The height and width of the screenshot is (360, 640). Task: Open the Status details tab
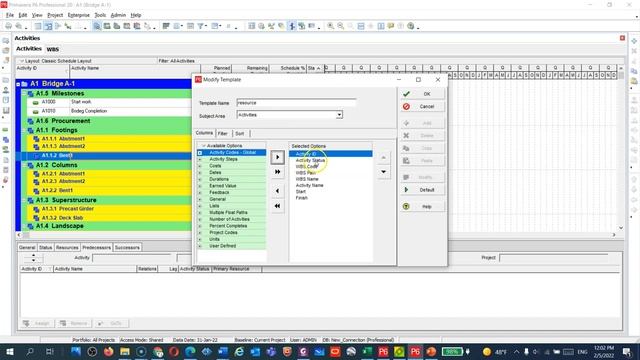[x=46, y=247]
